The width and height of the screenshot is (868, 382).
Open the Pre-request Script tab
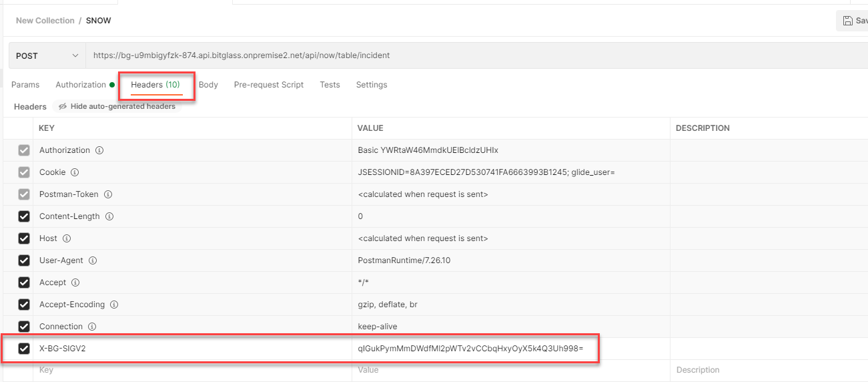point(269,85)
